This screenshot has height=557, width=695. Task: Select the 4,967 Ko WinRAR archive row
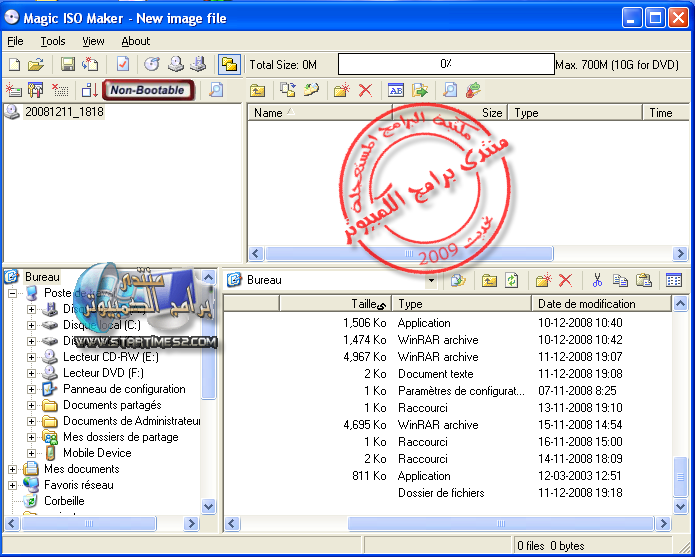448,357
